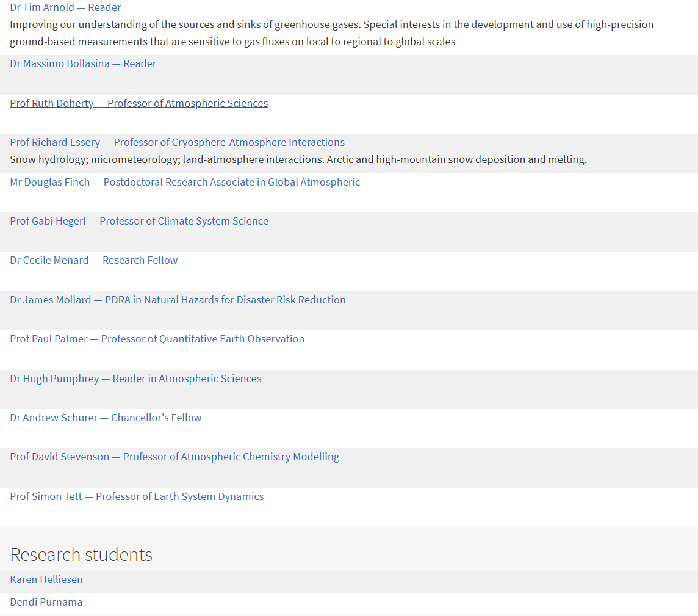Open Dr James Mollard PDRA link

click(178, 300)
